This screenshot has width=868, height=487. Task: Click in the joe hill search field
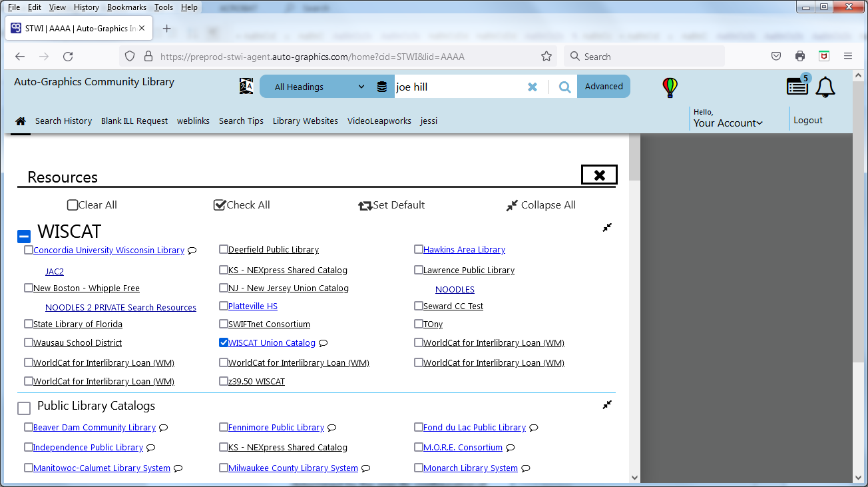458,87
